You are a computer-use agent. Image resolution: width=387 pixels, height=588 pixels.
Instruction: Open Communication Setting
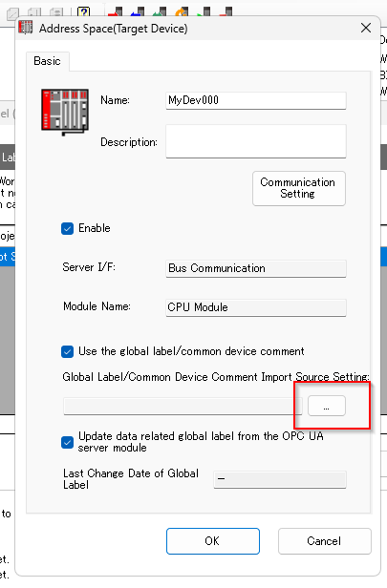(x=299, y=188)
